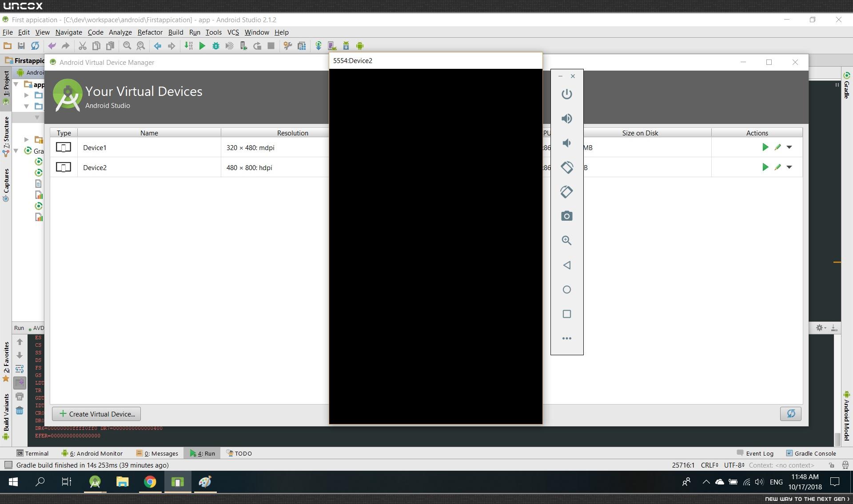Viewport: 853px width, 504px height.
Task: Click the Cut scissors icon
Action: click(82, 46)
